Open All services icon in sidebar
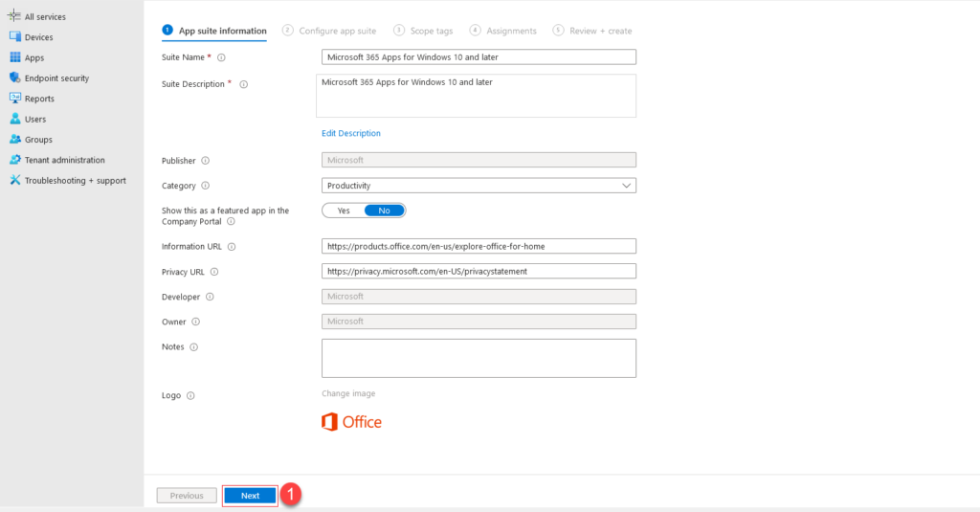980x512 pixels. [14, 16]
